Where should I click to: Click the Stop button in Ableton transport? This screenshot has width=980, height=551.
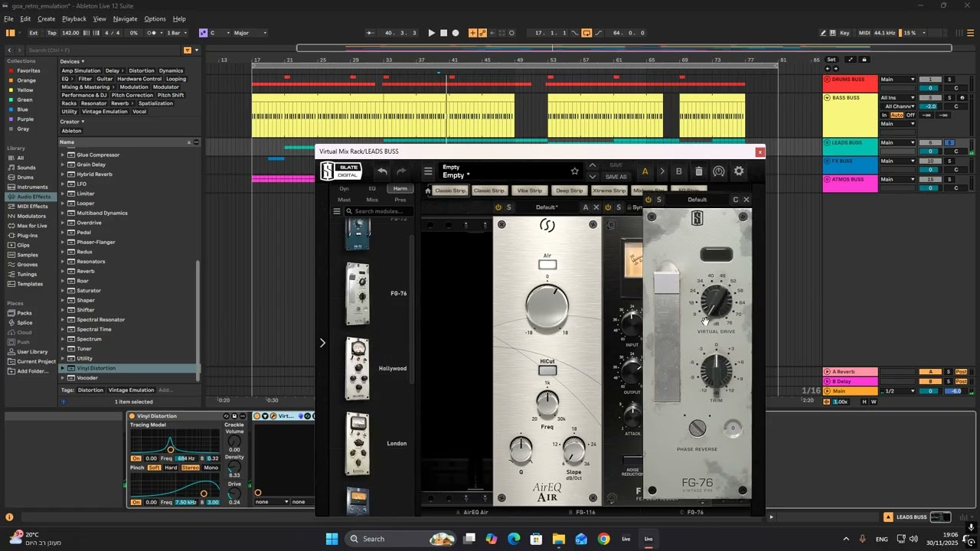[x=443, y=33]
